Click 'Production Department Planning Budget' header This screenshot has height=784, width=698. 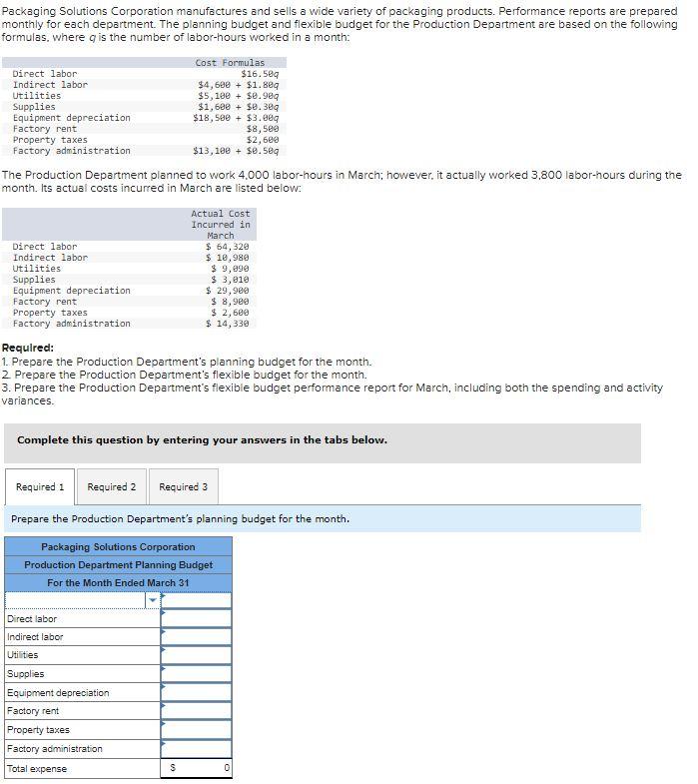pos(119,565)
